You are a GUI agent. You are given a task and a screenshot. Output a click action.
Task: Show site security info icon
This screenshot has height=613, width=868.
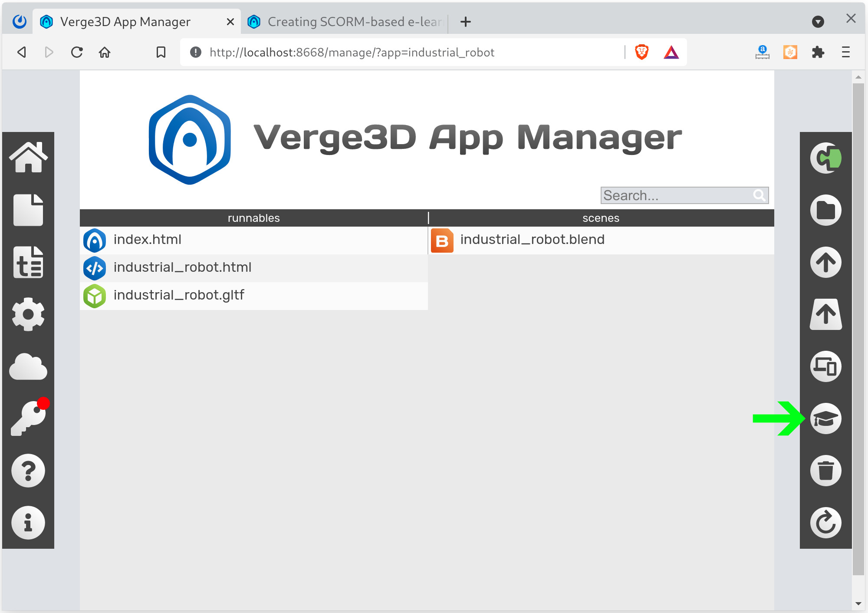(196, 53)
